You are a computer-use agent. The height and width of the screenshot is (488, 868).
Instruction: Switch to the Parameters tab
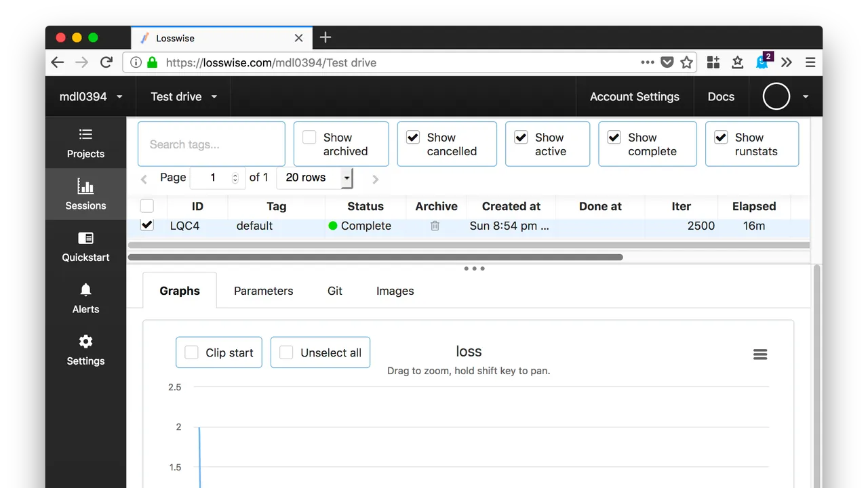coord(264,291)
